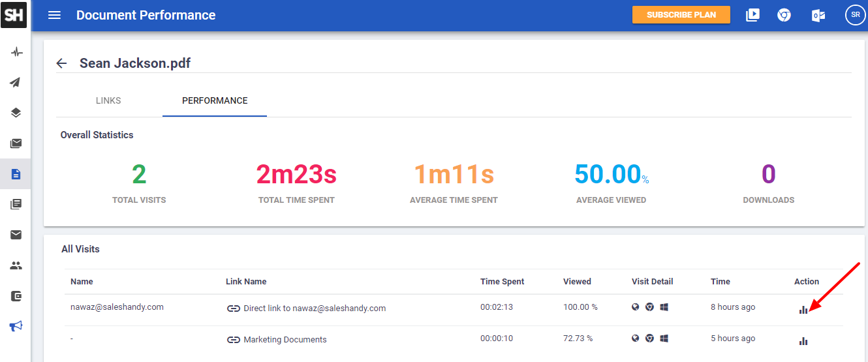The image size is (868, 362).
Task: Click the 2m23s total time spent
Action: tap(296, 174)
